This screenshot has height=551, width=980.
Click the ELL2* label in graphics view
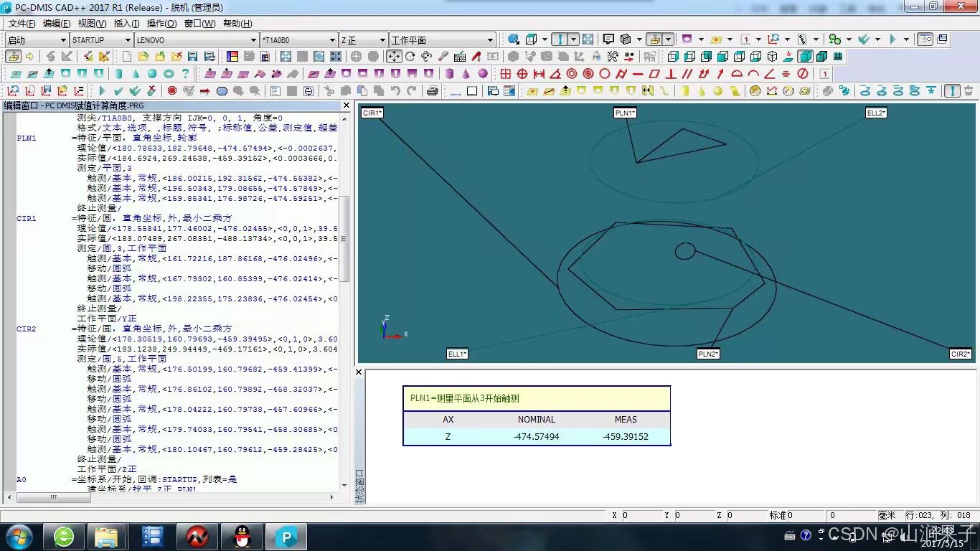pyautogui.click(x=876, y=113)
